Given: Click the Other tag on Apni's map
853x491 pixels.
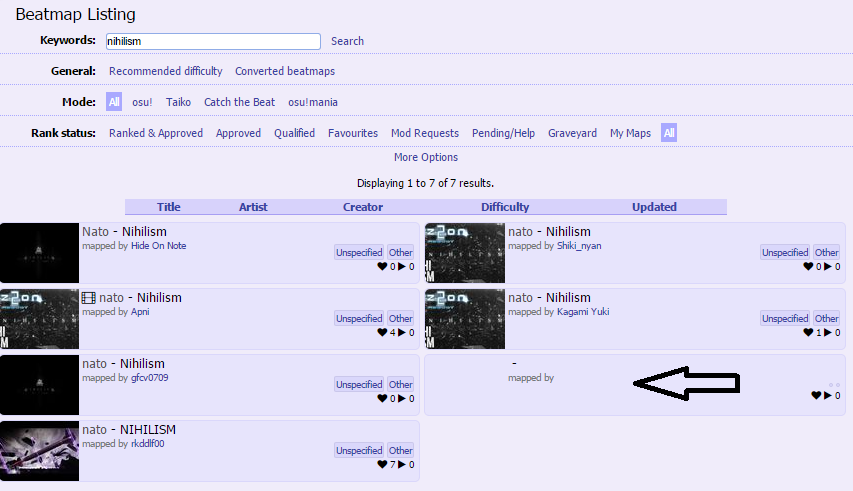Looking at the screenshot, I should click(400, 318).
